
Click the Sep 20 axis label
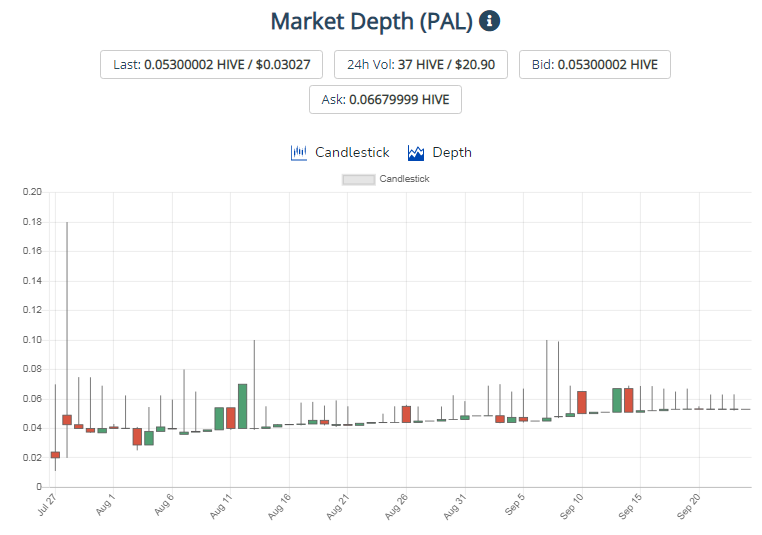(689, 506)
